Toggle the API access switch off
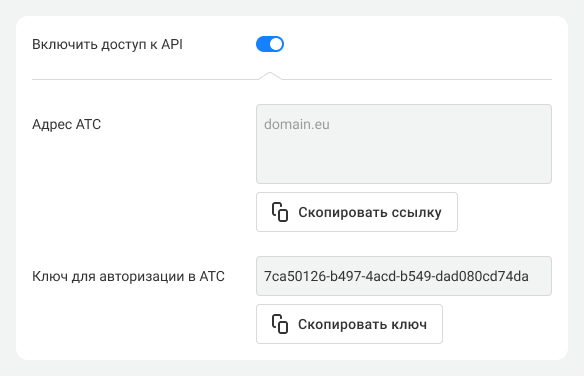The image size is (584, 376). coord(270,44)
